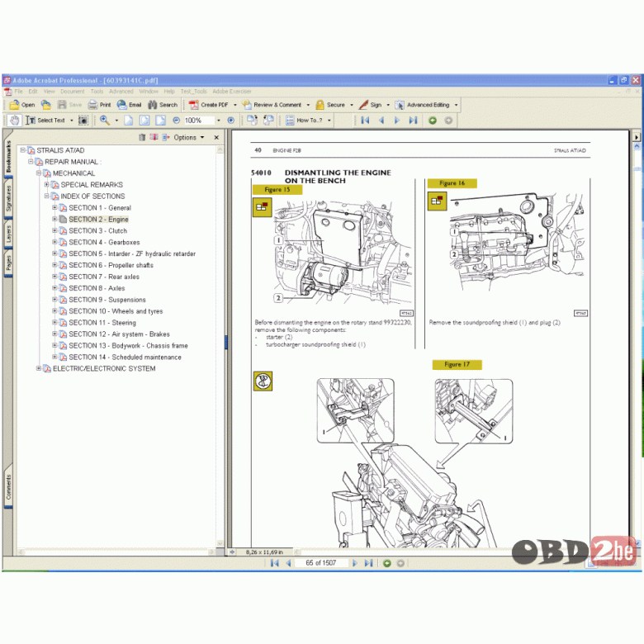Open the File menu
644x644 pixels.
tap(18, 92)
